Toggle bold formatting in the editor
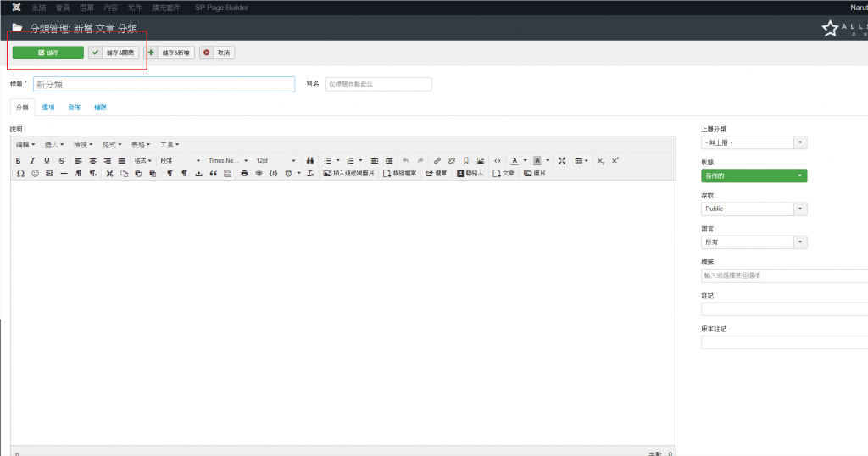 click(x=18, y=160)
